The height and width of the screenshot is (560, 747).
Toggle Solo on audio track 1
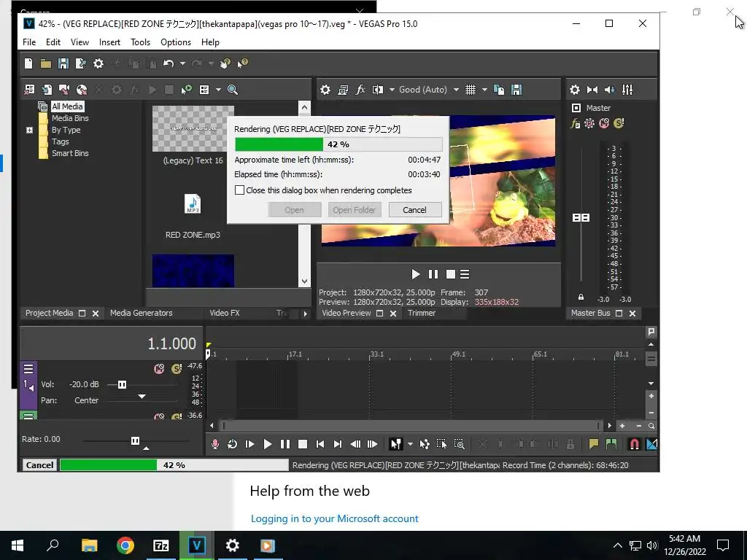pyautogui.click(x=177, y=368)
